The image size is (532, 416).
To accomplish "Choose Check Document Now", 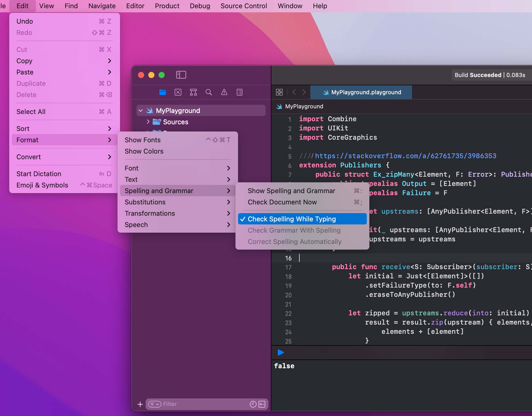I will click(x=302, y=202).
